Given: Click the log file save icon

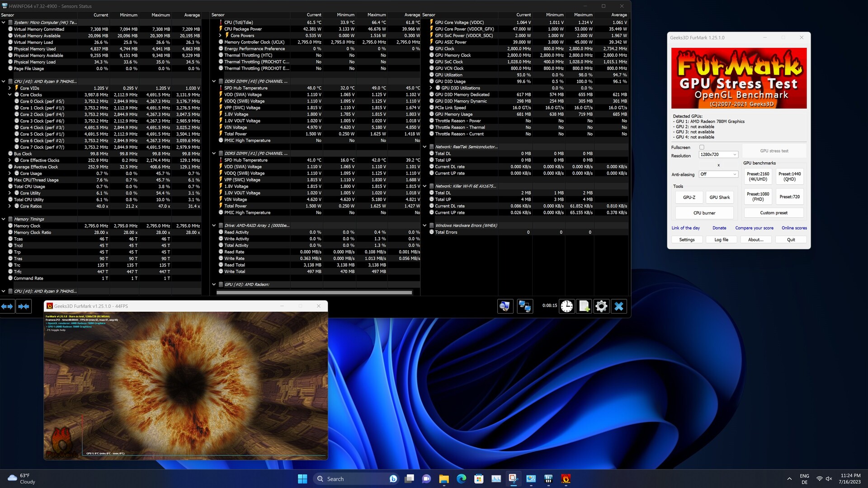Looking at the screenshot, I should click(x=584, y=306).
